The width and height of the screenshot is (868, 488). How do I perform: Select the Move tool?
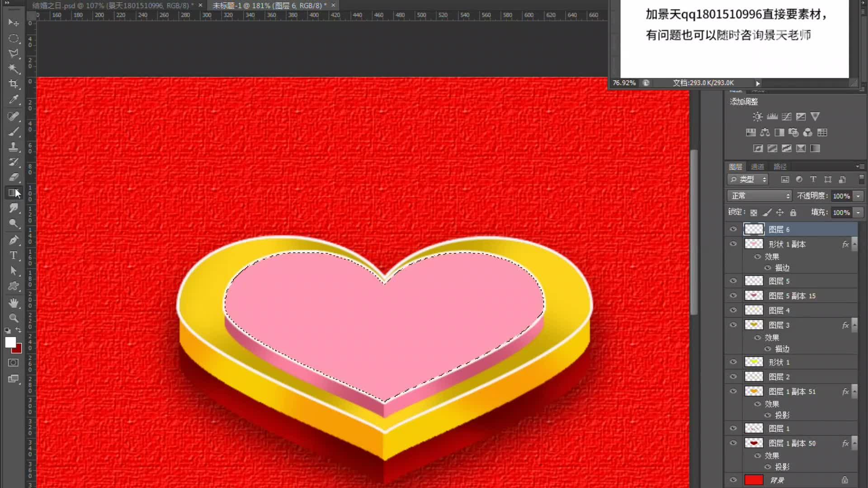click(14, 23)
